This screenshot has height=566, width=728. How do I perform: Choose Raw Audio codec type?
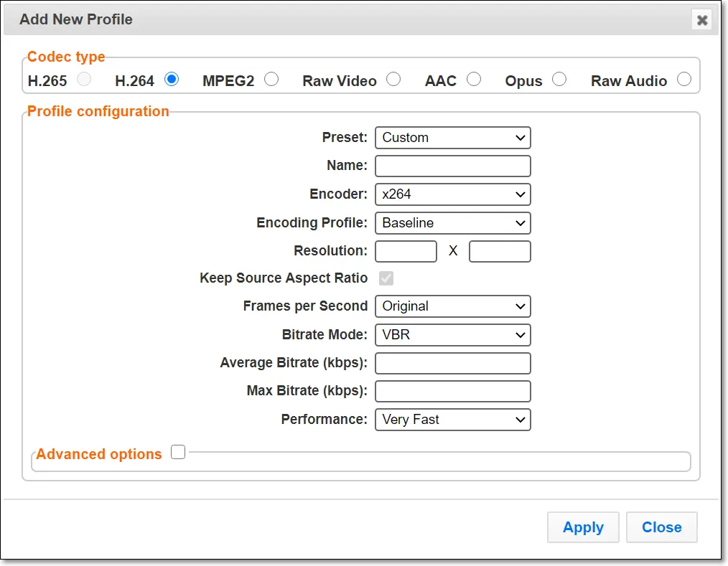point(683,80)
